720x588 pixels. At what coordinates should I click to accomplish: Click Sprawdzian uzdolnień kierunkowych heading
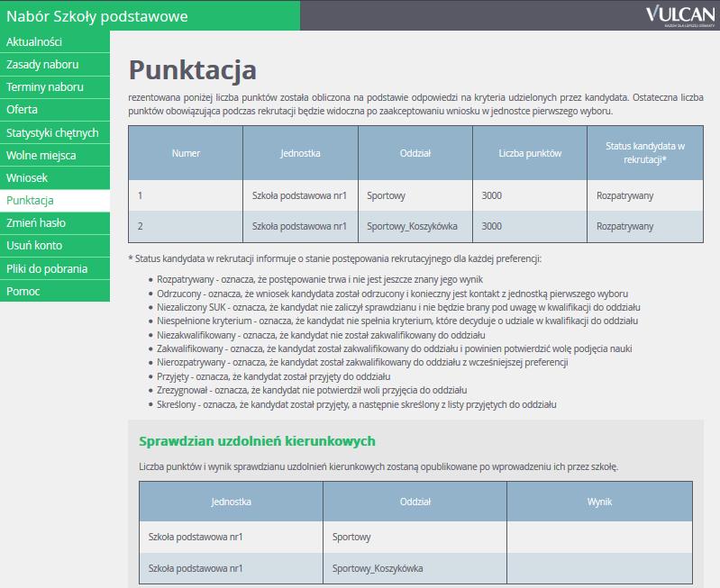[257, 441]
